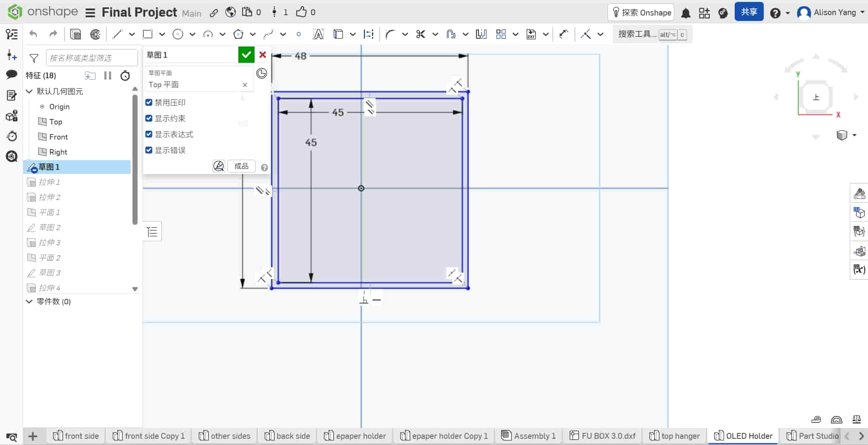
Task: Cancel sketch with red X
Action: tap(263, 55)
